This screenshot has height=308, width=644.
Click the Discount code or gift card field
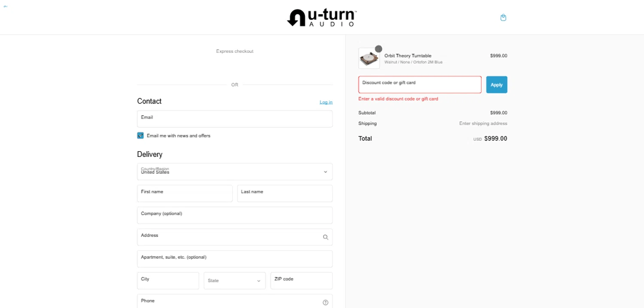point(420,85)
